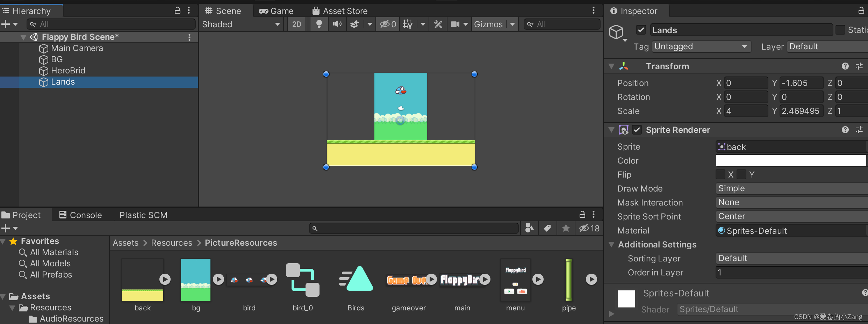This screenshot has height=324, width=868.
Task: Lock the Hierarchy panel
Action: (178, 10)
